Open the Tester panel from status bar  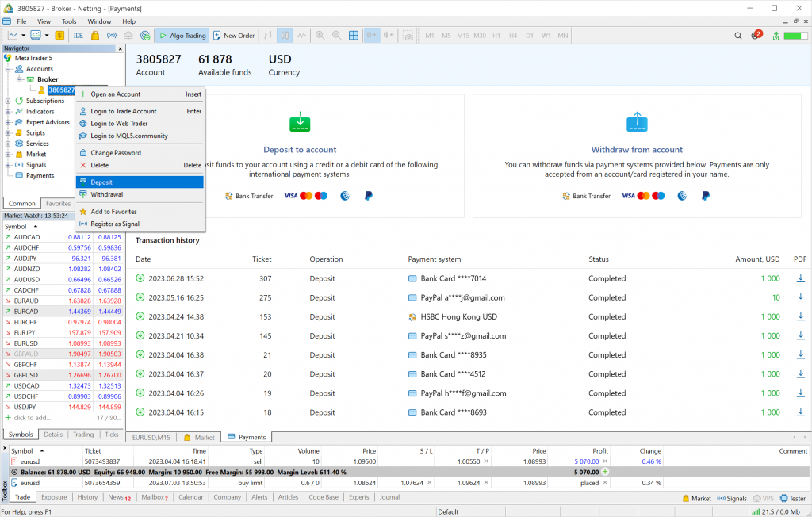tap(792, 498)
